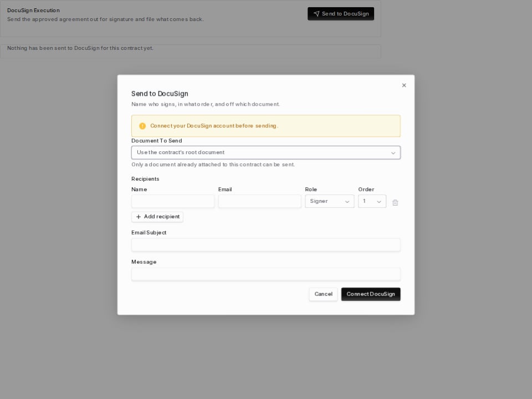Open the recipient Order dropdown

[x=372, y=201]
